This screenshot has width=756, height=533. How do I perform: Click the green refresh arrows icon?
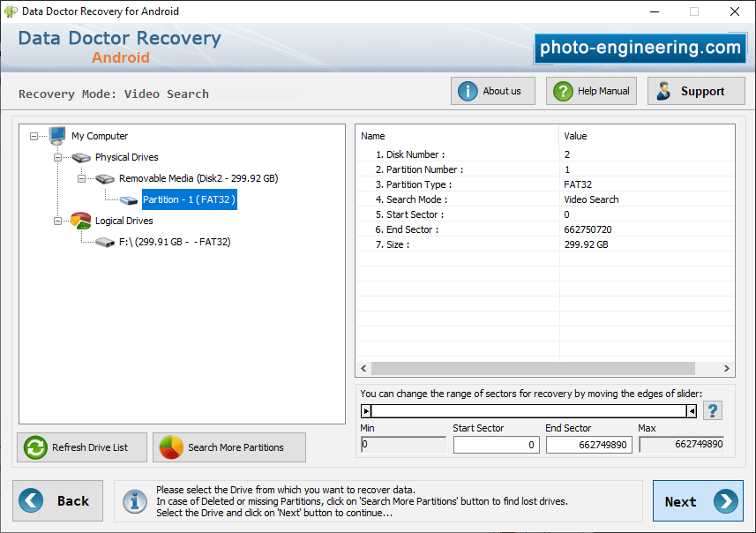35,447
